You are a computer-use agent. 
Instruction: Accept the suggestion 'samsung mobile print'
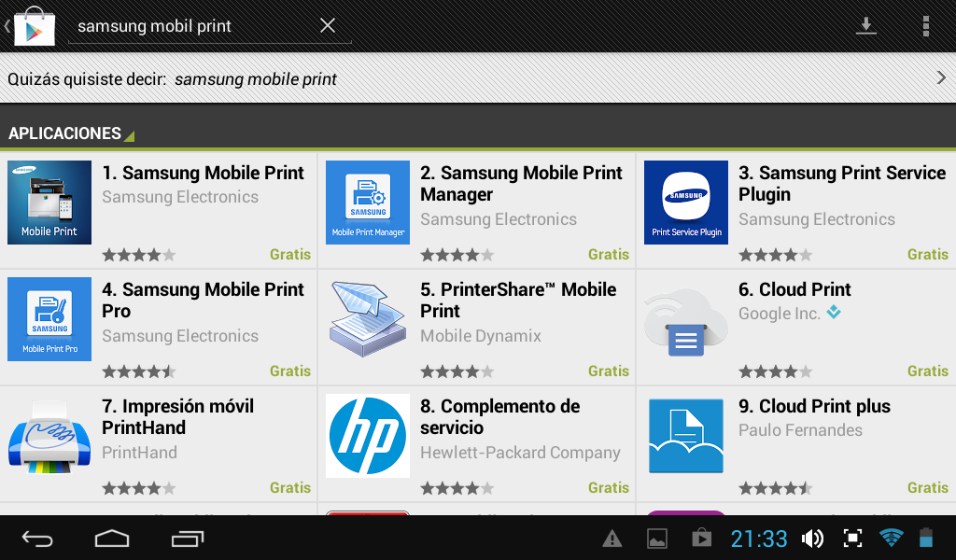[x=256, y=79]
